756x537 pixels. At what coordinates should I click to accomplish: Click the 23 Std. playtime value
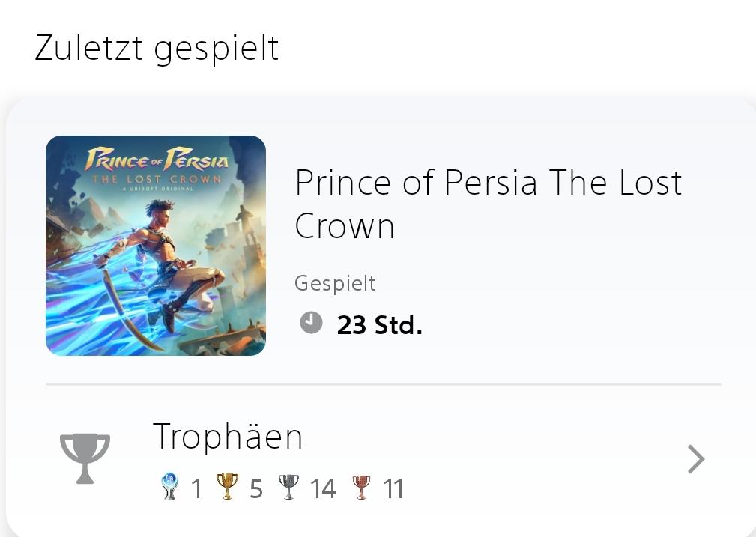379,325
